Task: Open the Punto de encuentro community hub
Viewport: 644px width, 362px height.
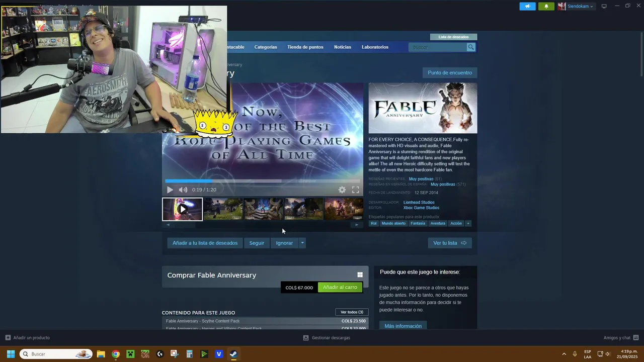Action: coord(450,73)
